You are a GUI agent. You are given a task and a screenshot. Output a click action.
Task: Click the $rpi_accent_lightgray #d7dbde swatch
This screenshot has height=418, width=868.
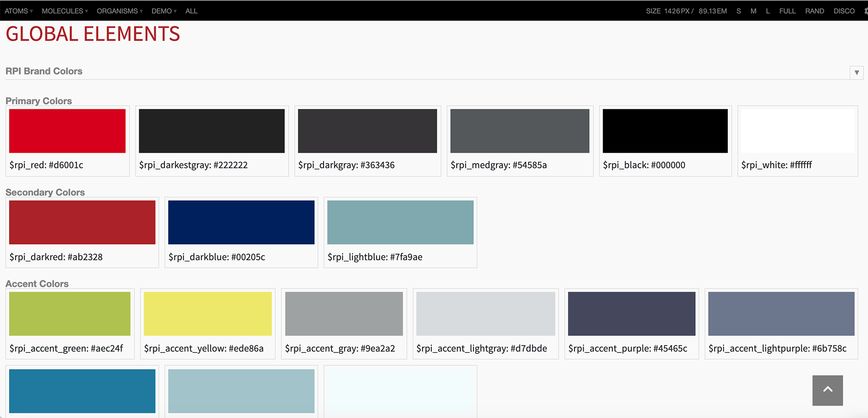(x=486, y=314)
